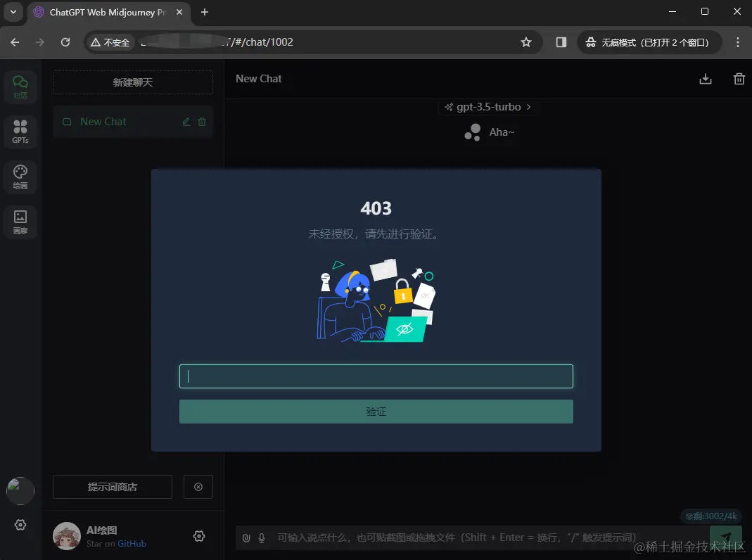Open settings gear beside AI绘图 profile
Image resolution: width=752 pixels, height=560 pixels.
tap(199, 536)
